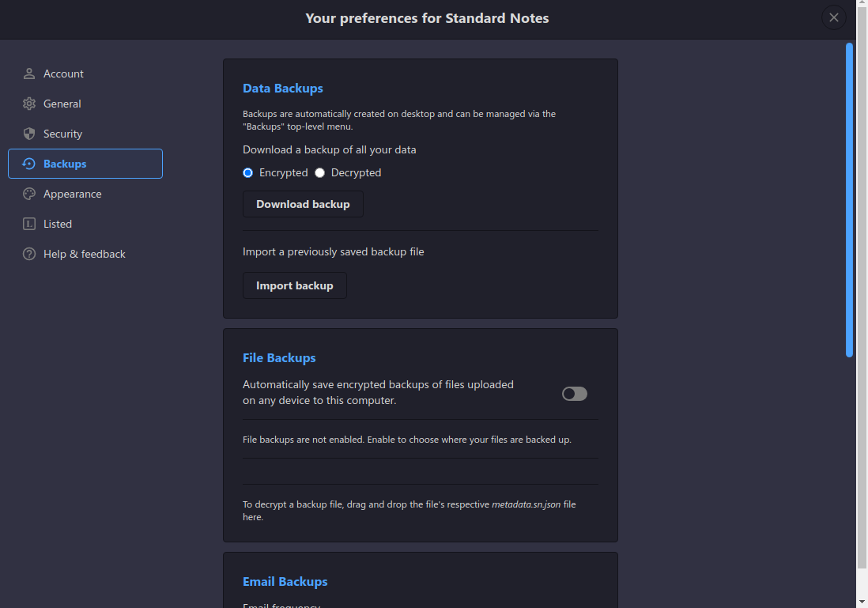Screen dimensions: 868x608
Task: Click the Appearance palette icon
Action: [29, 194]
